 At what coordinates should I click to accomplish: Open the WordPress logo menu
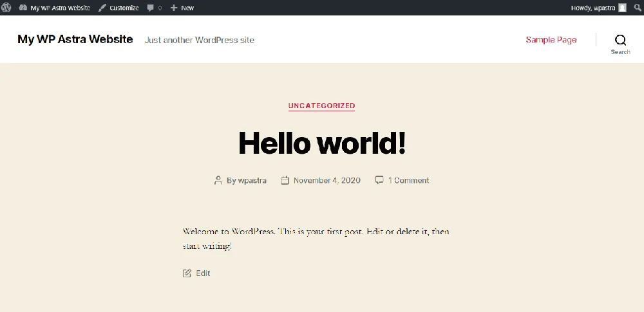coord(6,7)
